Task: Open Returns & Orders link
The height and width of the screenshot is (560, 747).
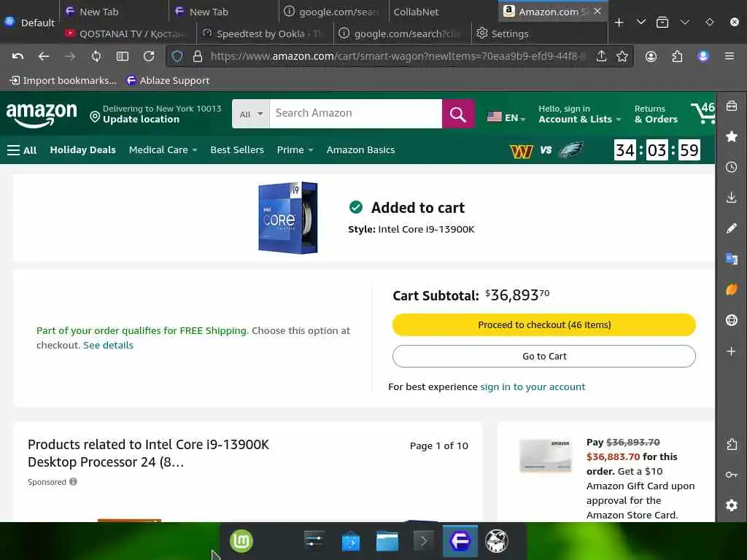Action: pos(656,114)
